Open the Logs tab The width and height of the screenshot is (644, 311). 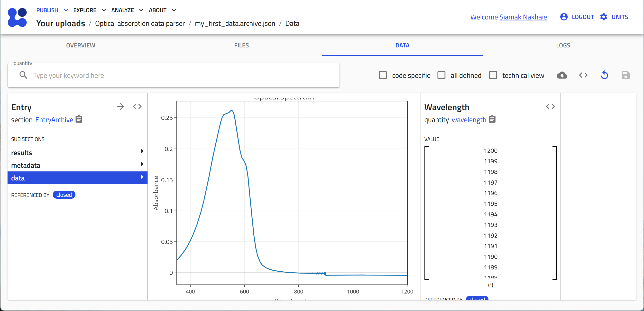pyautogui.click(x=563, y=45)
